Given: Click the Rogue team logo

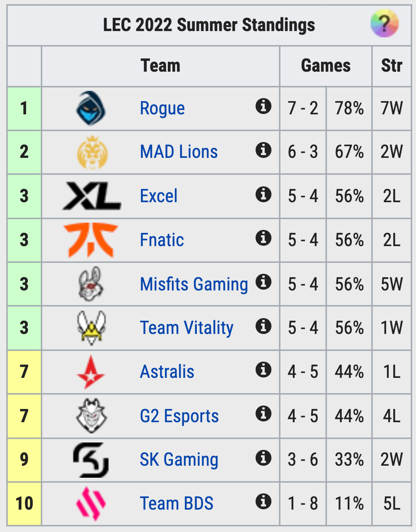Looking at the screenshot, I should tap(91, 109).
